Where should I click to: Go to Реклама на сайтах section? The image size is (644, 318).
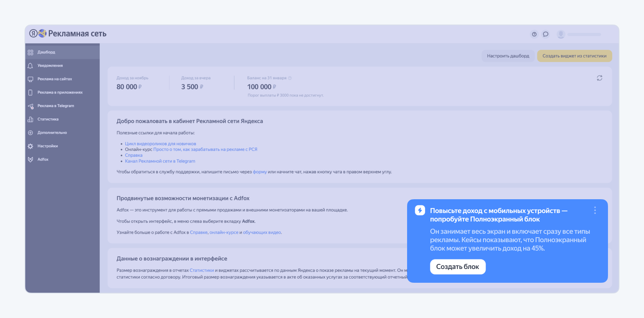click(62, 79)
